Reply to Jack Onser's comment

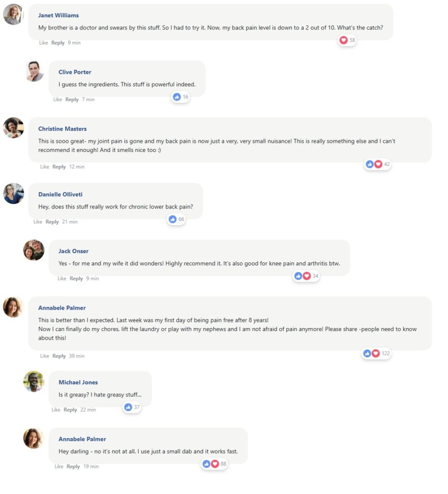point(76,278)
